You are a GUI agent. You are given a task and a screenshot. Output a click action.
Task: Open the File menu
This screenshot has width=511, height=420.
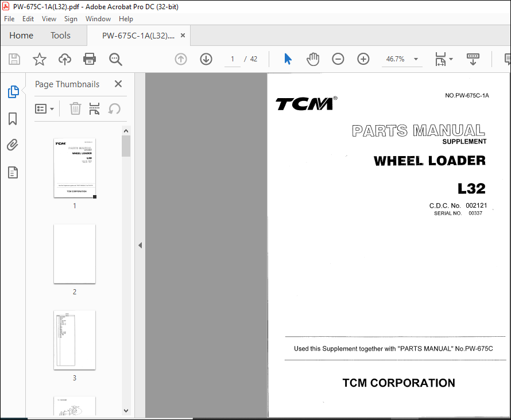tap(9, 19)
